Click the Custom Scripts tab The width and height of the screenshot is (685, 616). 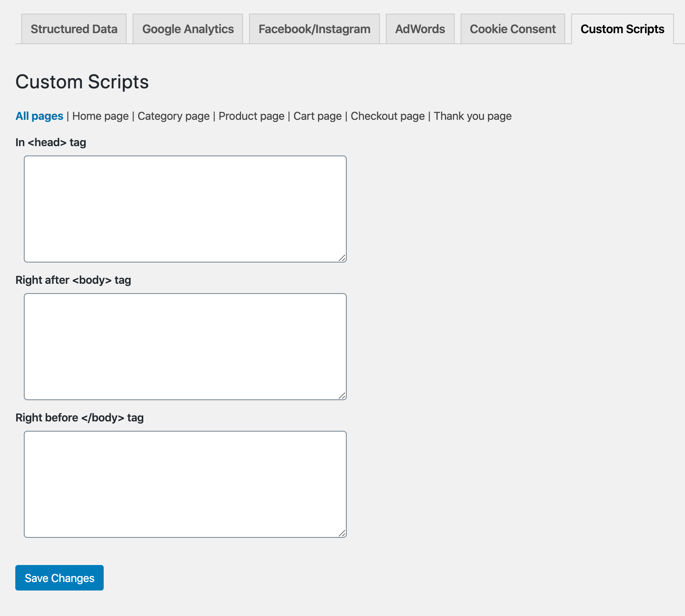pos(622,29)
